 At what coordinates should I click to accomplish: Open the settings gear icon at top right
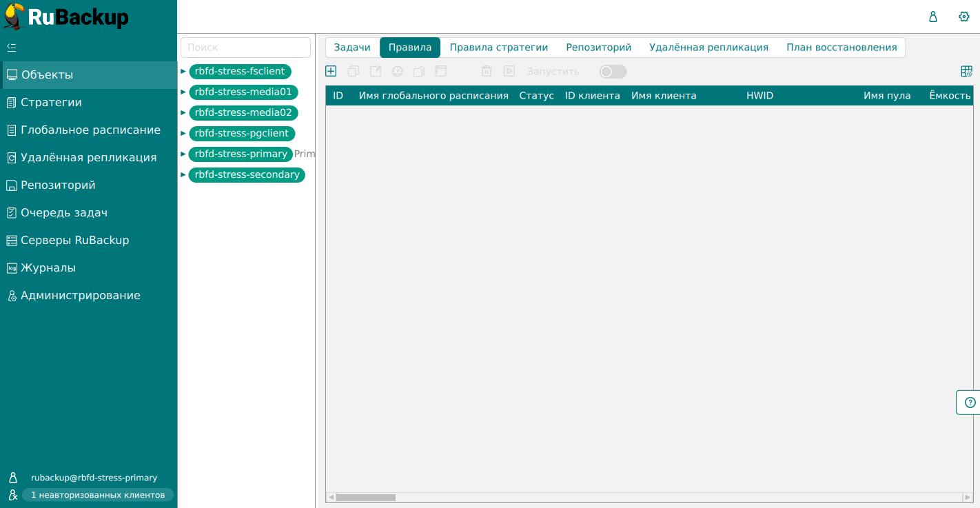point(964,17)
